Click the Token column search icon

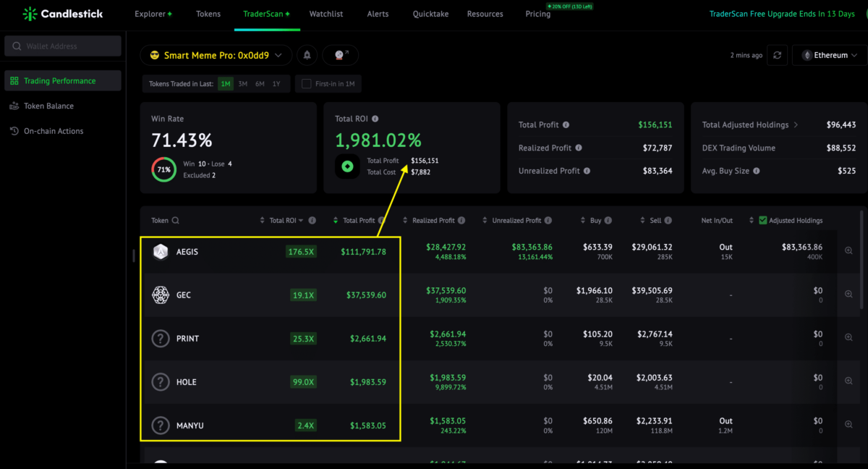click(176, 221)
